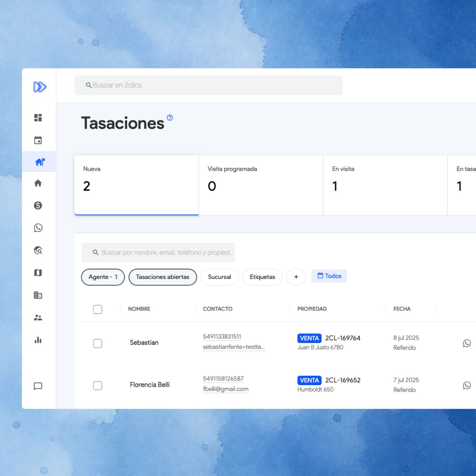476x476 pixels.
Task: Click phone number 5491133831511
Action: [x=222, y=337]
